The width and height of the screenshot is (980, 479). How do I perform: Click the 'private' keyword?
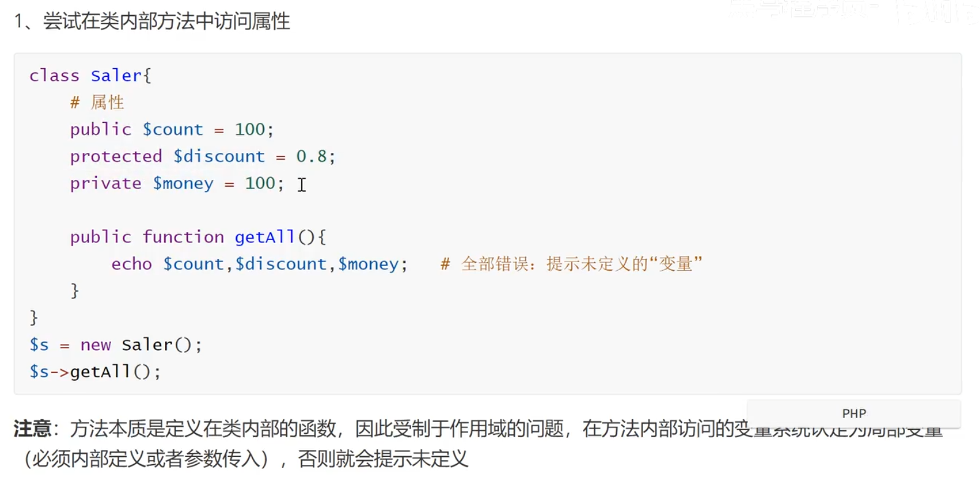coord(106,184)
